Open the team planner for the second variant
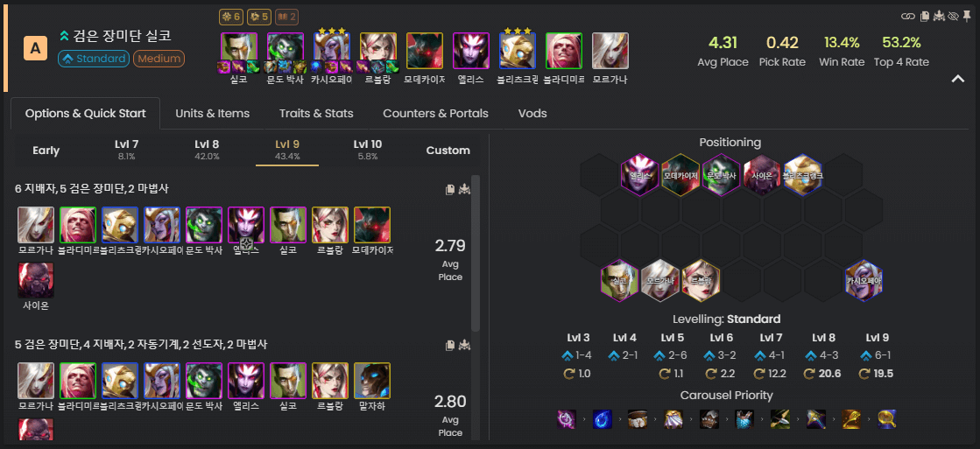Viewport: 980px width, 449px height. pos(464,346)
